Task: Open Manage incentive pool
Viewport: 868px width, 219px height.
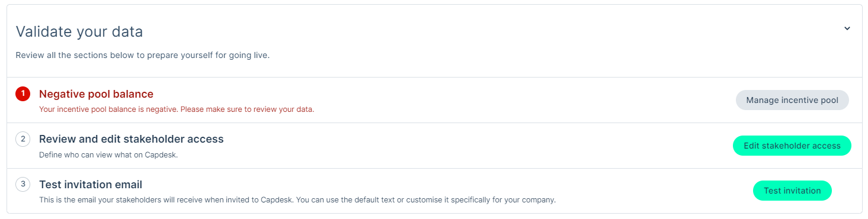Action: [x=792, y=100]
